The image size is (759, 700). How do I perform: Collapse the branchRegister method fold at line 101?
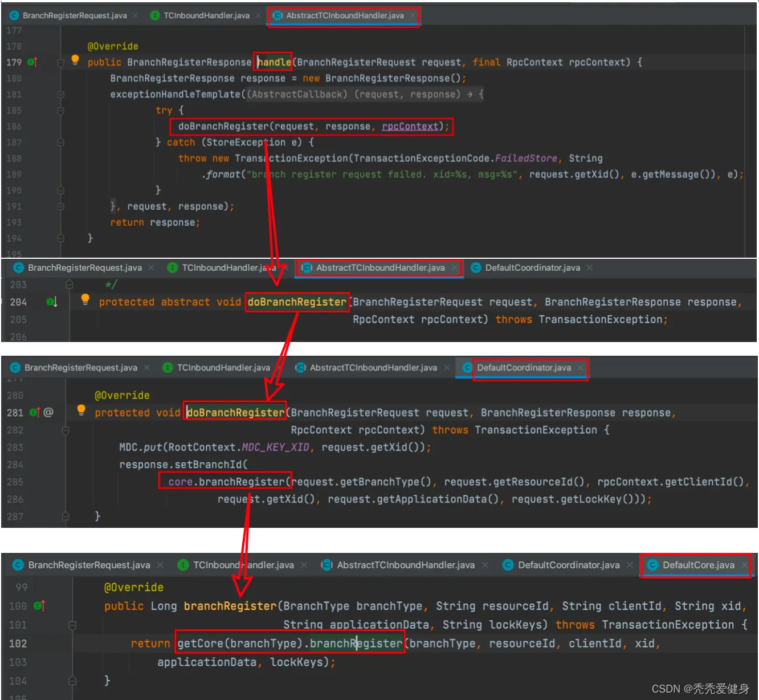pos(72,625)
